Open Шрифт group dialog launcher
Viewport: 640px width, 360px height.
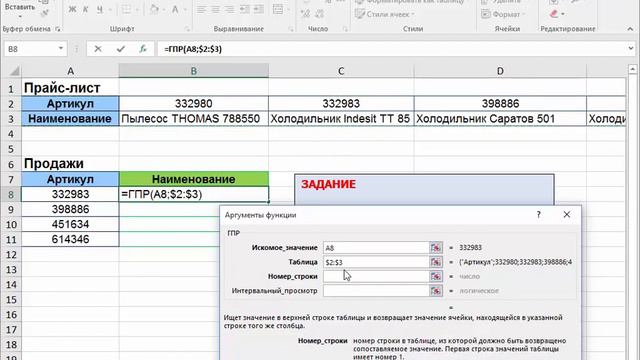click(x=187, y=29)
